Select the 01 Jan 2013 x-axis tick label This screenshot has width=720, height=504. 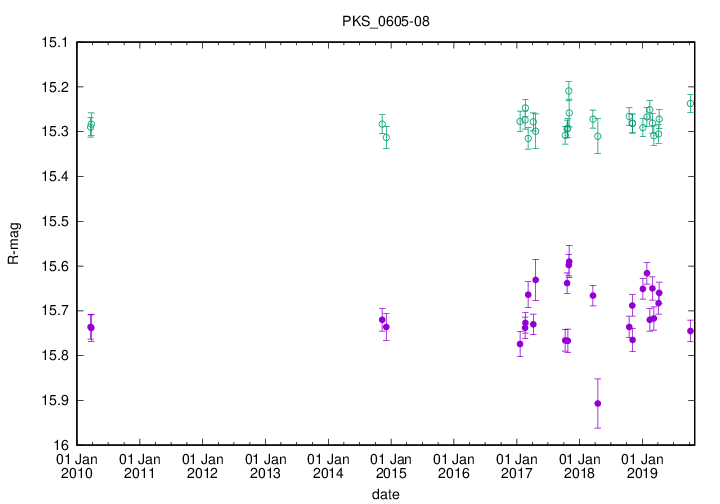point(266,465)
